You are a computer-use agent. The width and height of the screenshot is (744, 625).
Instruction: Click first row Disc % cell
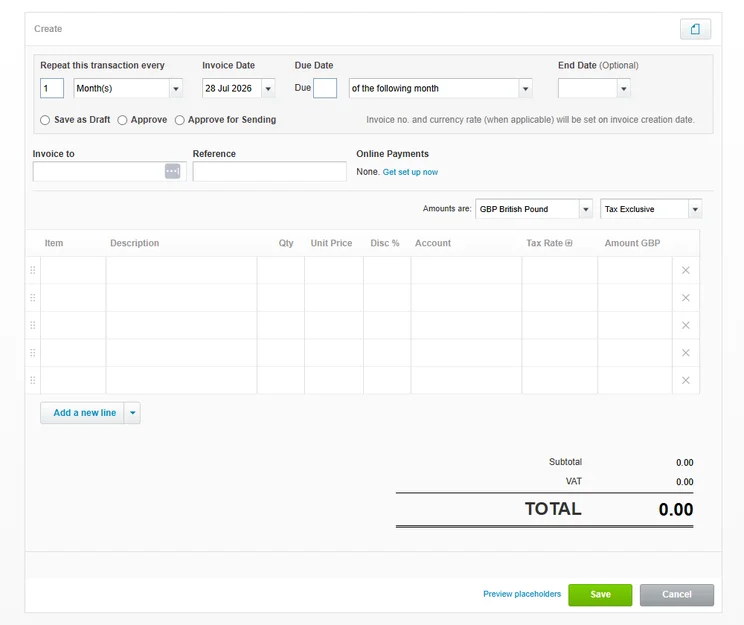pyautogui.click(x=387, y=270)
